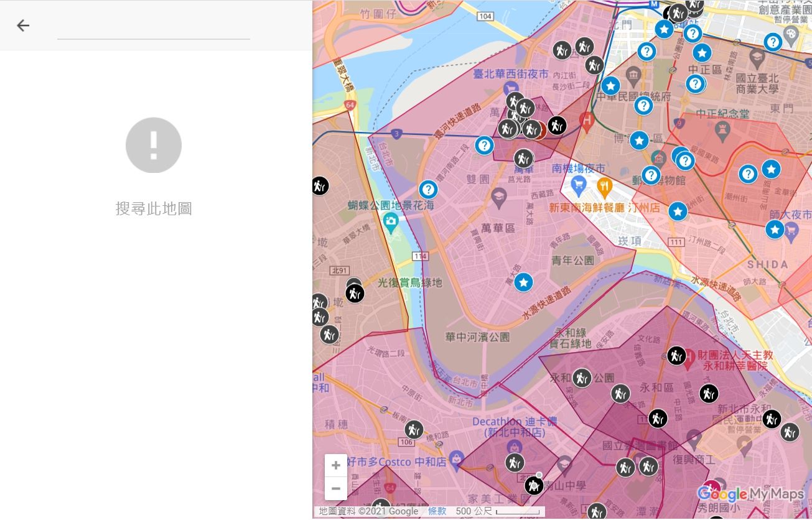Click the camera icon at 蝴蝶公園地景花海
This screenshot has height=520, width=812.
[x=391, y=220]
